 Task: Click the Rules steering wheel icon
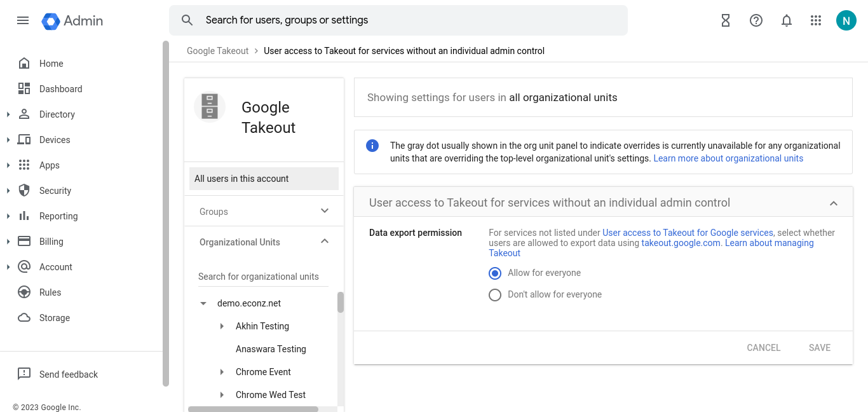click(24, 292)
